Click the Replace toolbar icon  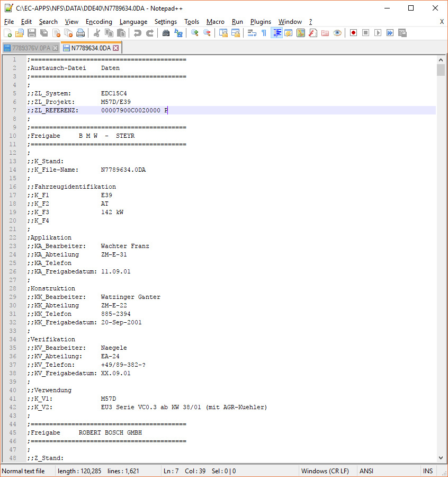point(178,33)
